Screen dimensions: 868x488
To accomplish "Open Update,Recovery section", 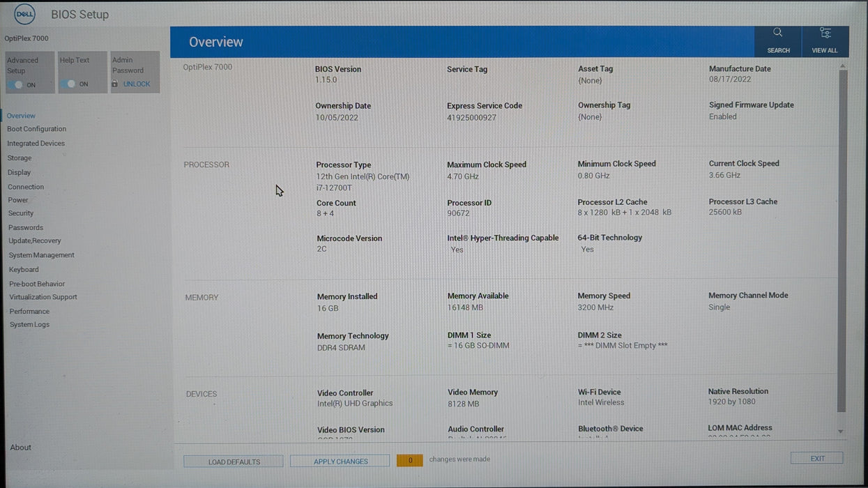I will click(35, 241).
